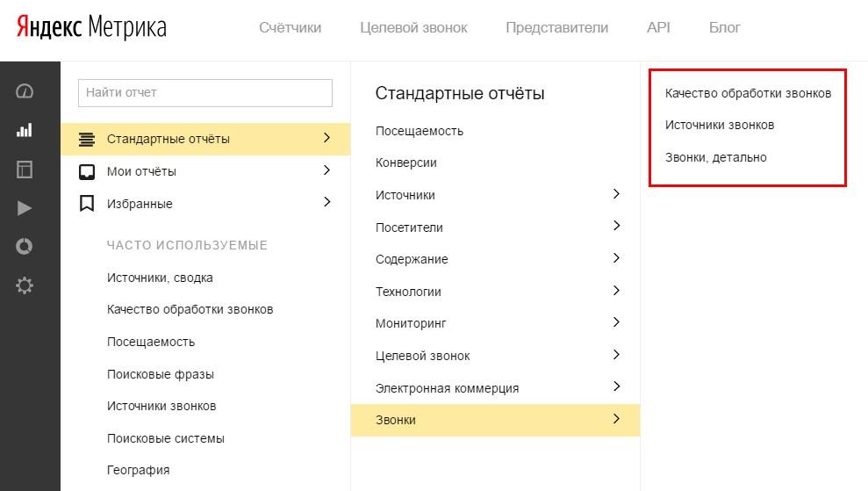Open the settings gear icon
The width and height of the screenshot is (868, 491).
click(25, 285)
